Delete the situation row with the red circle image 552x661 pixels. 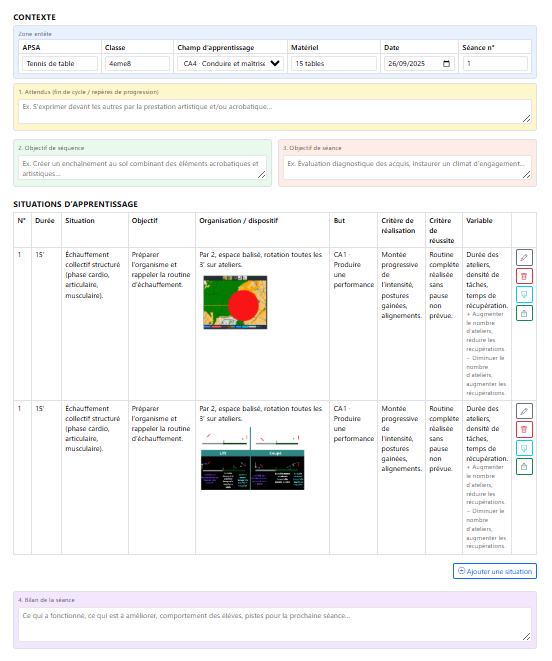click(524, 276)
